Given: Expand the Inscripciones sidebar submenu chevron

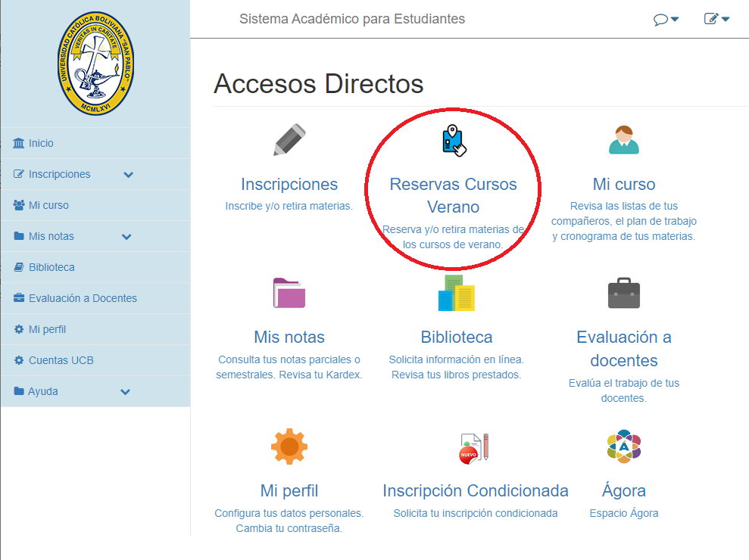Looking at the screenshot, I should 128,175.
